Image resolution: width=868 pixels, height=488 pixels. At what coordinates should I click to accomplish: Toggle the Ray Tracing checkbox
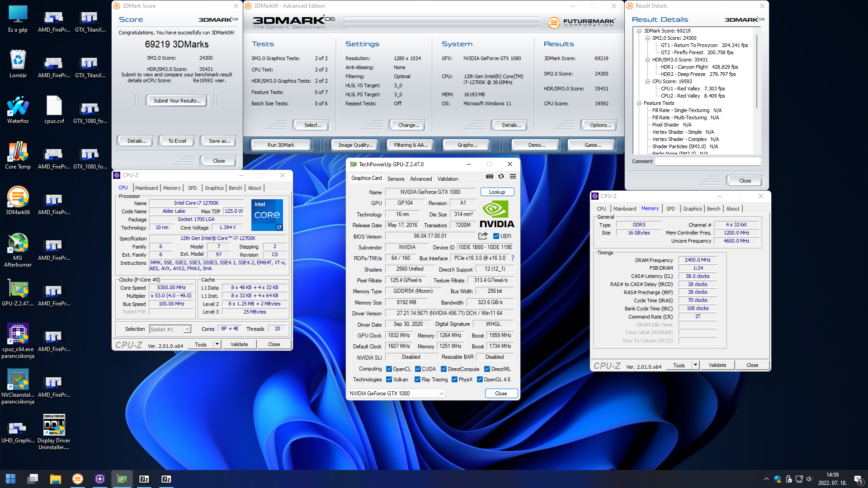pos(417,379)
